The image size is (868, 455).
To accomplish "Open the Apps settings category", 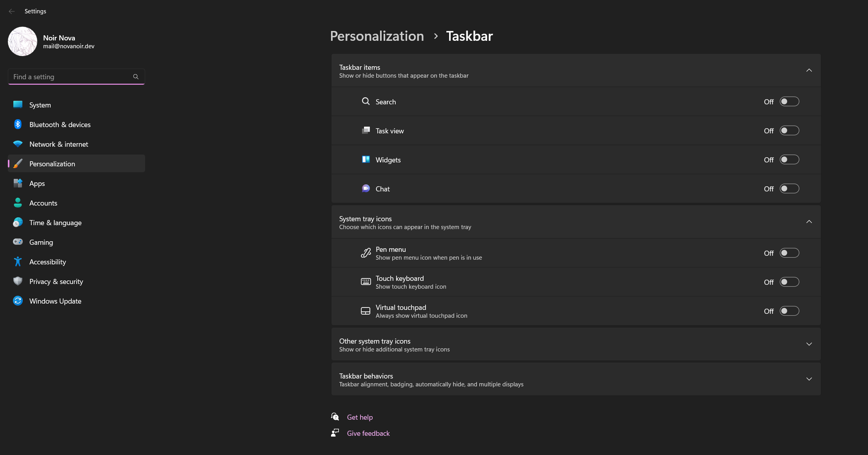I will (x=37, y=183).
